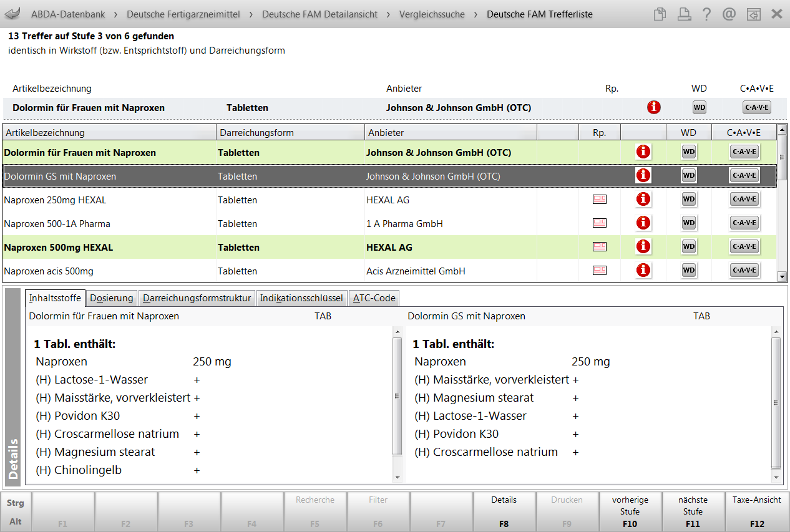This screenshot has width=790, height=532.
Task: Switch to the Inhaltsstoffe tab
Action: (54, 298)
